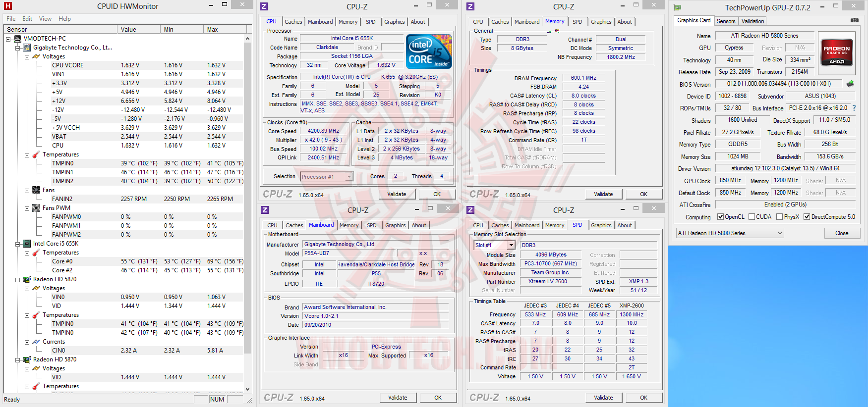Click OK in the CPU-Z Memory Slot Selection window
Viewport: 868px width, 407px height.
pyautogui.click(x=643, y=398)
